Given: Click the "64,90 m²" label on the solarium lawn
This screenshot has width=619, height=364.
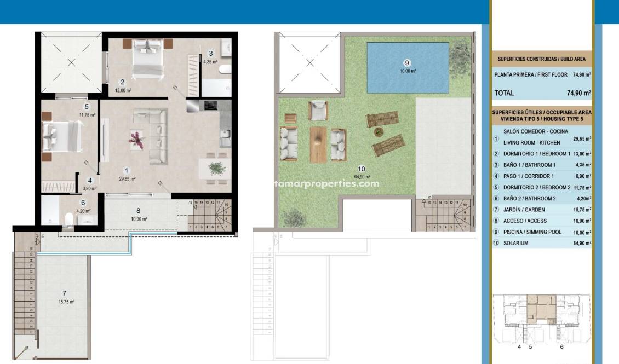Looking at the screenshot, I should pos(362,177).
